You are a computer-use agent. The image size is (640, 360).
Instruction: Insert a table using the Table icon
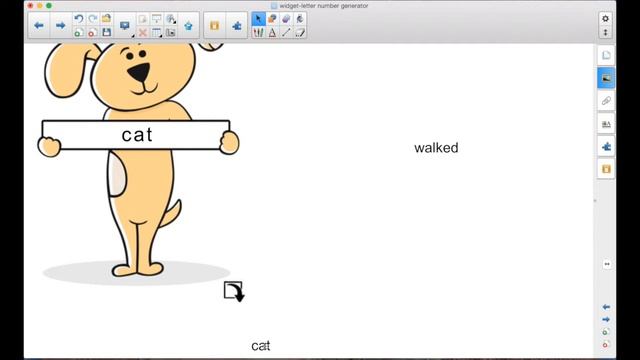156,32
